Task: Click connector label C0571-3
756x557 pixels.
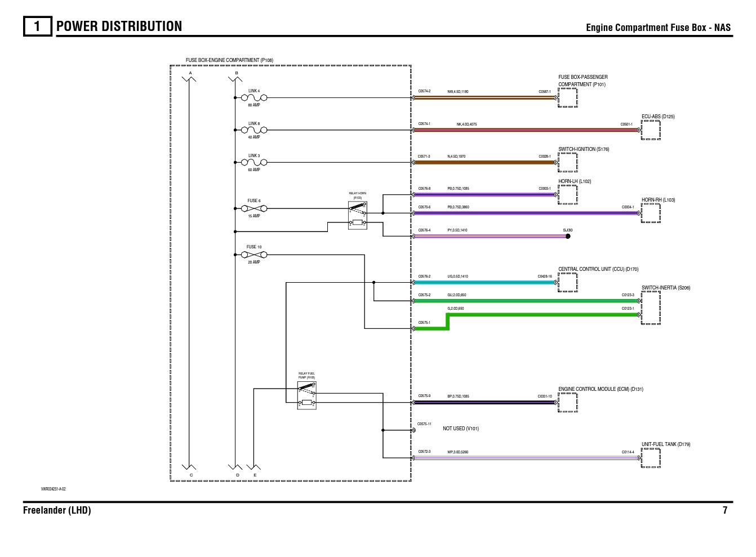Action: click(x=424, y=157)
